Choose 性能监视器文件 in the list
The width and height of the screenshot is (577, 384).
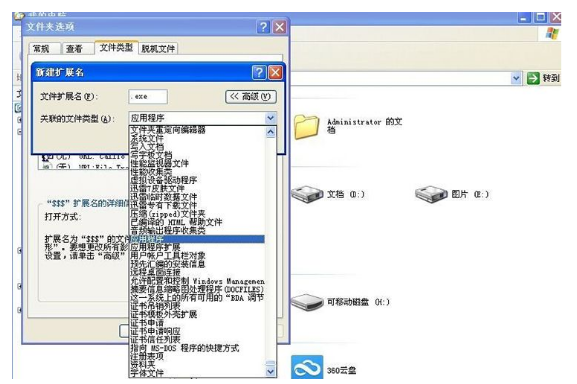point(197,163)
